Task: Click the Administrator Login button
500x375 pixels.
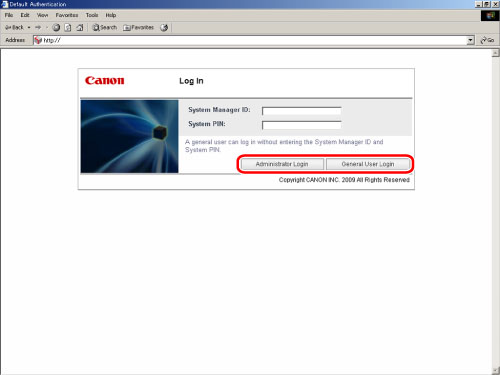Action: [x=282, y=164]
